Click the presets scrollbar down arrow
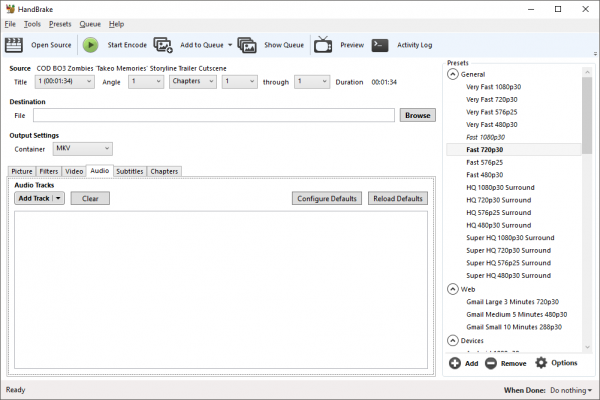The height and width of the screenshot is (400, 600). [587, 347]
